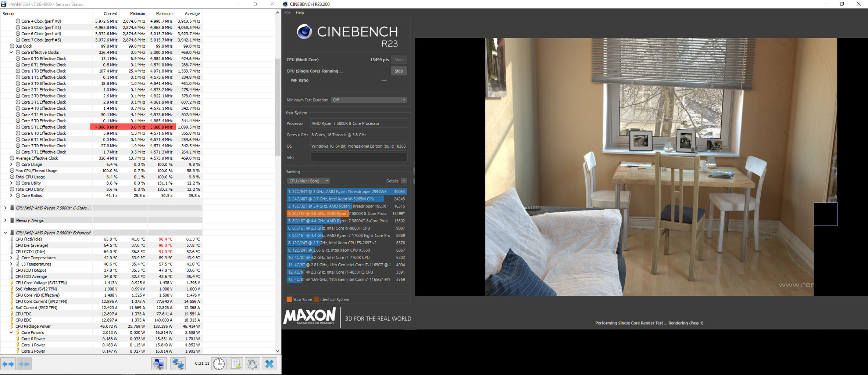The height and width of the screenshot is (375, 868).
Task: Click the rendered room image in Cinebench
Action: (661, 167)
